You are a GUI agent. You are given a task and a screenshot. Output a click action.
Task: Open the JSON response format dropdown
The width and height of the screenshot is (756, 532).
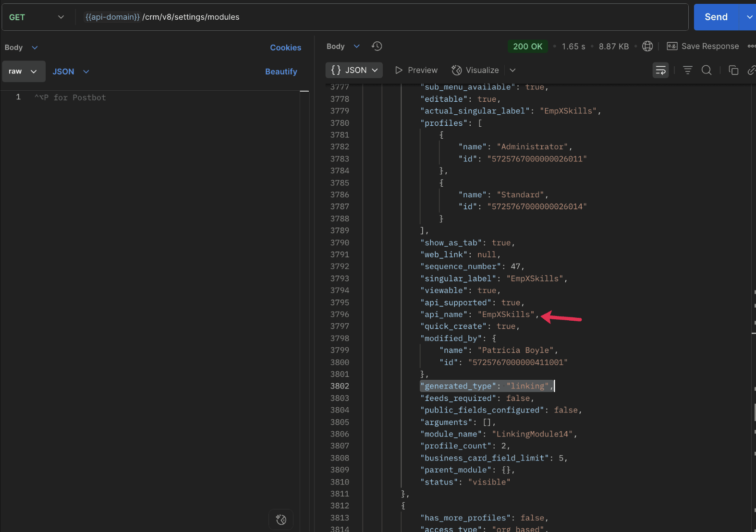(354, 71)
